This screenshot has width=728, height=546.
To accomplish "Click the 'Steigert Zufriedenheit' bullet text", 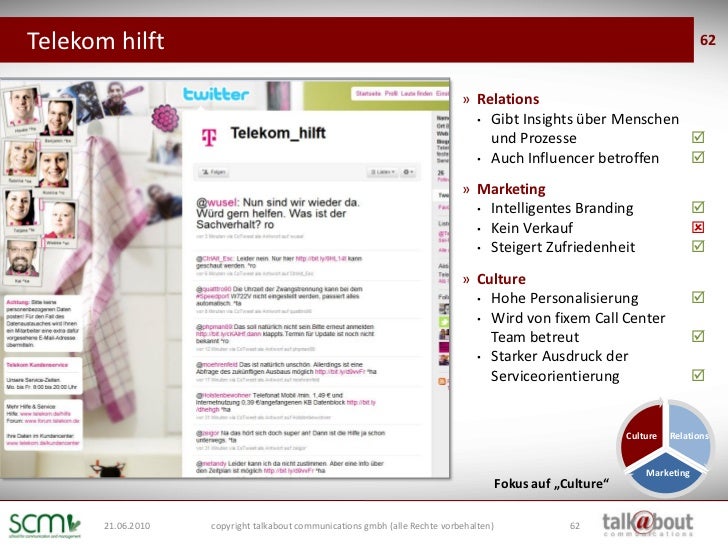I will coord(563,247).
